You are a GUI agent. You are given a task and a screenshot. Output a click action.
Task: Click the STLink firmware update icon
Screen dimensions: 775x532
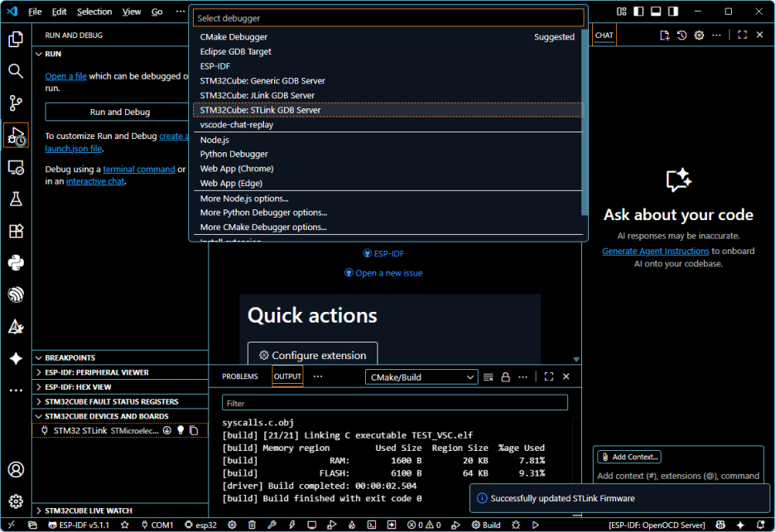pyautogui.click(x=167, y=430)
